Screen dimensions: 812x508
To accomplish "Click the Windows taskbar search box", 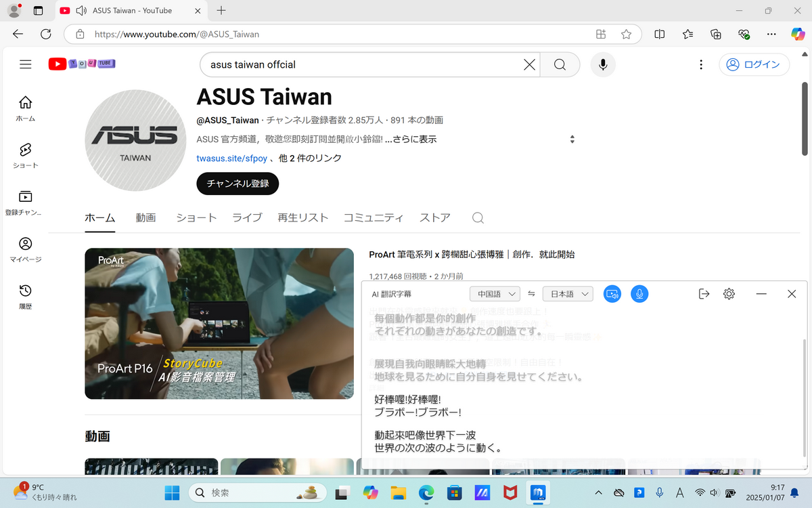I will coord(258,492).
